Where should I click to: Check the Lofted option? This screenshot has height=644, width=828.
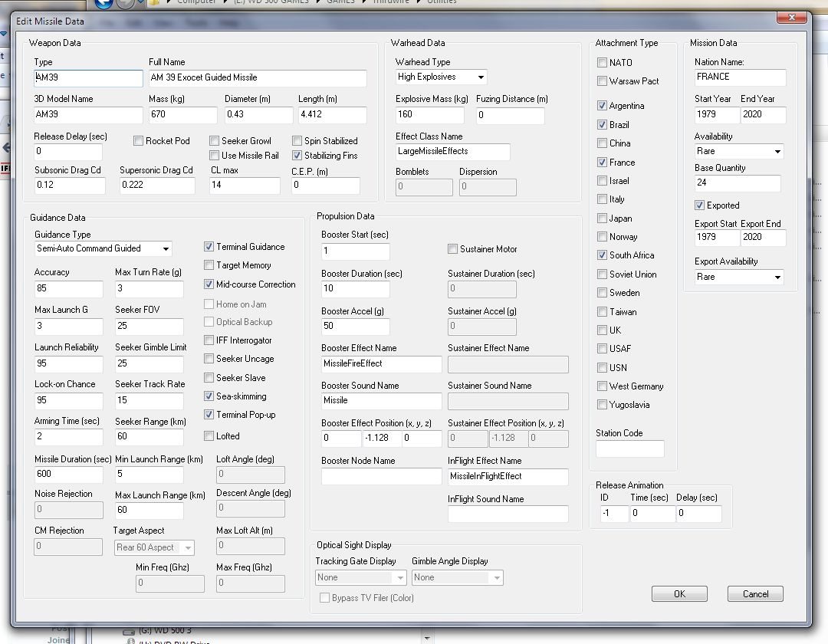pos(209,436)
